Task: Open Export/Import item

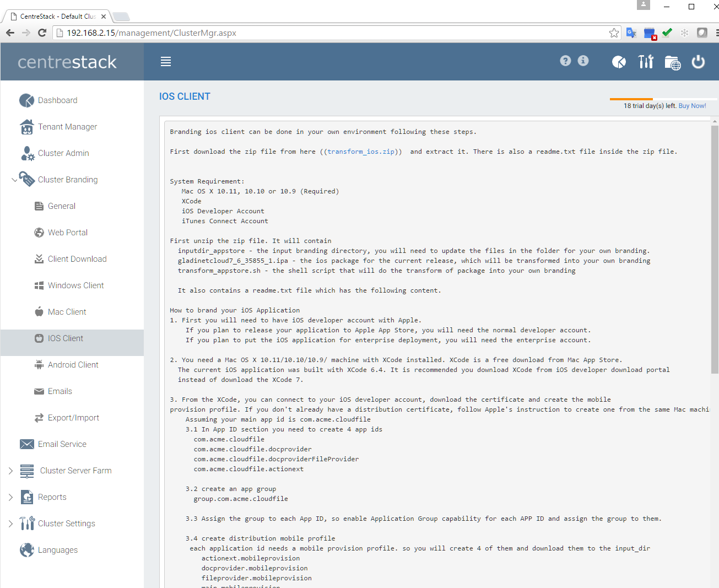Action: [73, 418]
